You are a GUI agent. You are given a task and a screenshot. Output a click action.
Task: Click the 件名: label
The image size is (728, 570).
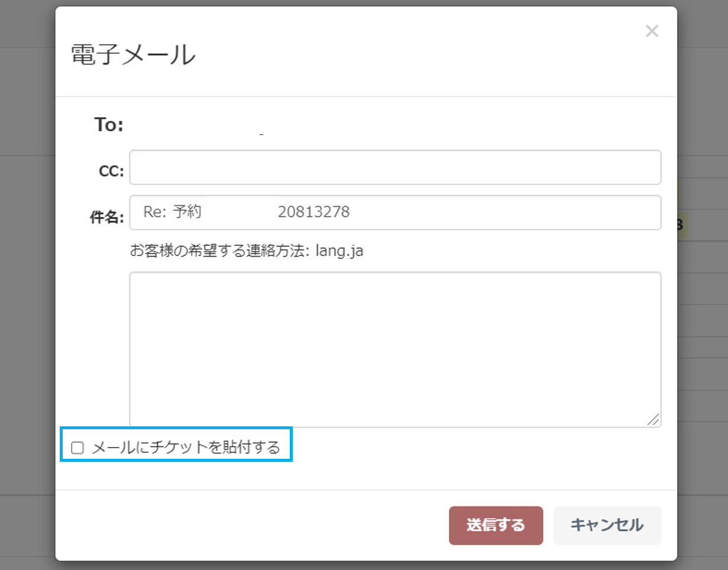tap(106, 218)
